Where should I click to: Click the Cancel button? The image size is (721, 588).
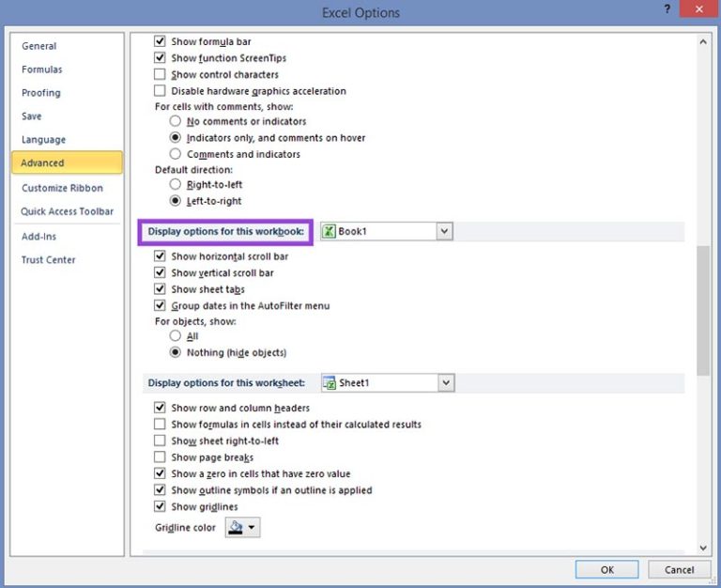click(x=679, y=569)
